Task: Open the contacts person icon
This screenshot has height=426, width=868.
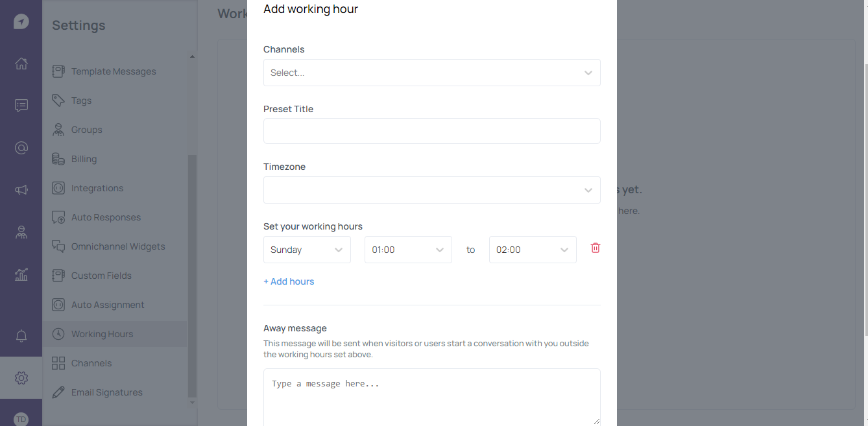Action: (x=21, y=232)
